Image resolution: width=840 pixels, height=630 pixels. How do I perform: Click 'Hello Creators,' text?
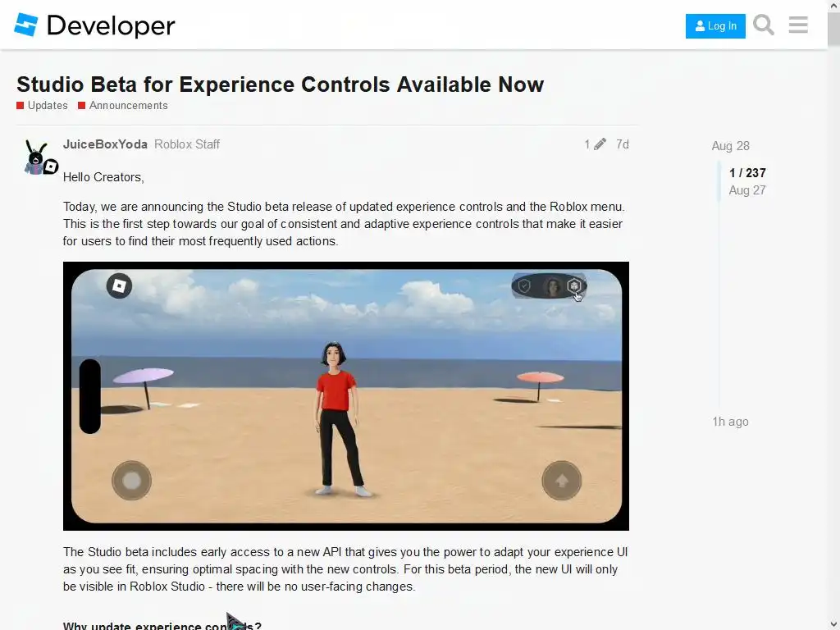pyautogui.click(x=103, y=177)
